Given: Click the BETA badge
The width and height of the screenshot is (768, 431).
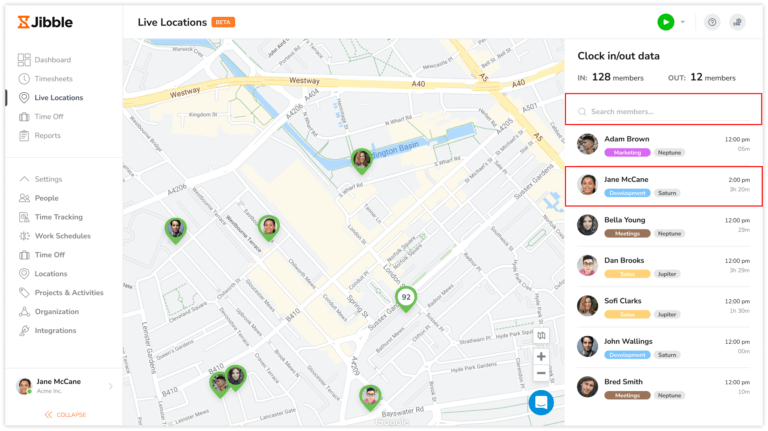Looking at the screenshot, I should (x=223, y=22).
